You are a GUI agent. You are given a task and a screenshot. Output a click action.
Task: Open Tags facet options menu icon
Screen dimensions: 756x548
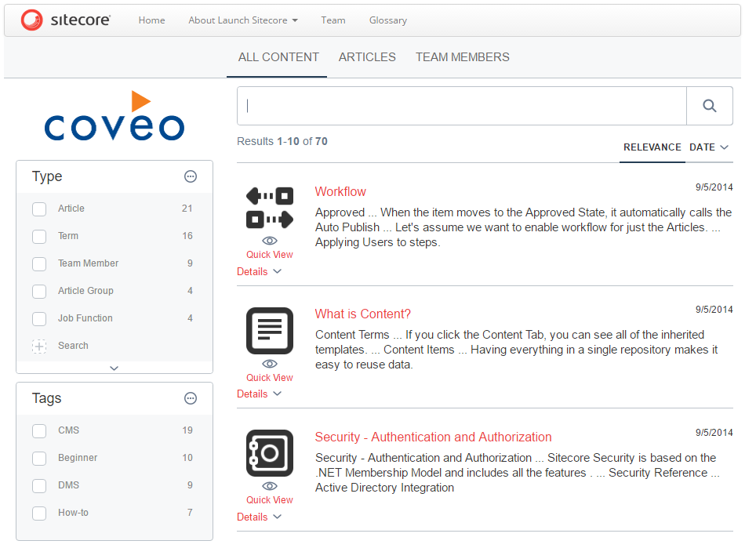[191, 398]
